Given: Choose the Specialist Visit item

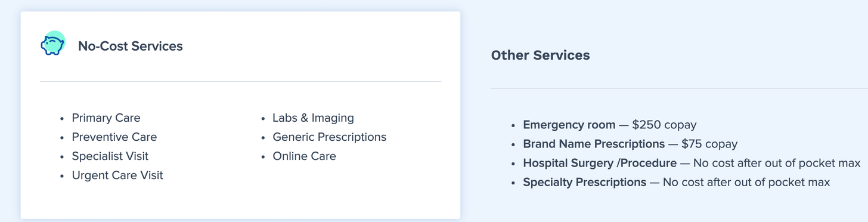Looking at the screenshot, I should (x=110, y=156).
